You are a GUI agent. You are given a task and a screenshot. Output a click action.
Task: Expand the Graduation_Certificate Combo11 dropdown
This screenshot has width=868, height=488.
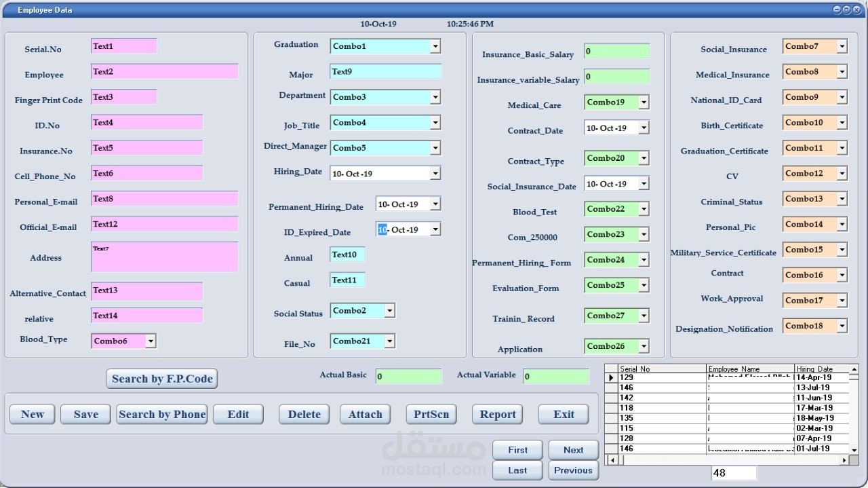(x=842, y=148)
